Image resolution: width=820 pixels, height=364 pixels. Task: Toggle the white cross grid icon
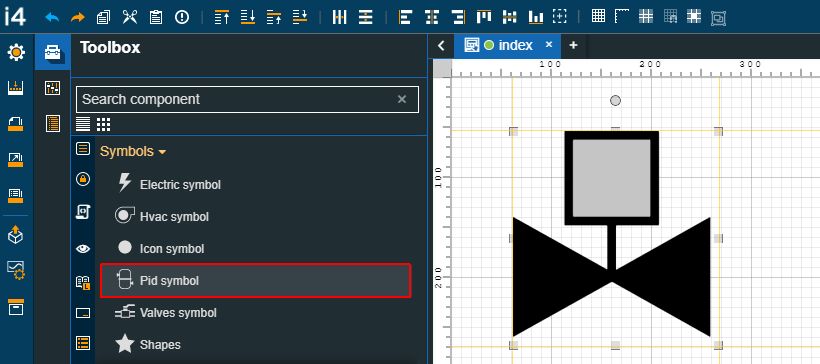pos(646,16)
